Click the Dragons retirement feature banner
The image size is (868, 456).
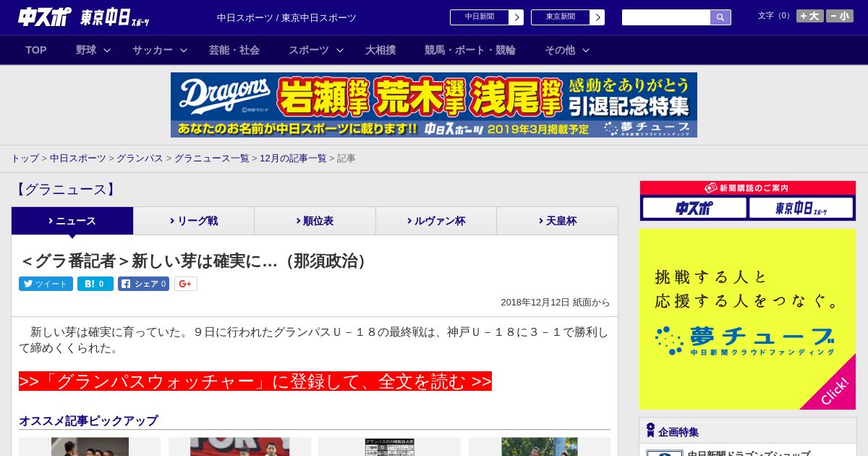click(434, 105)
